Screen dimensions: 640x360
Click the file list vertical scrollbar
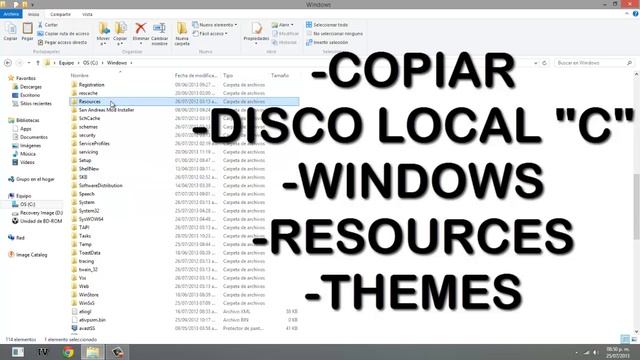636,206
